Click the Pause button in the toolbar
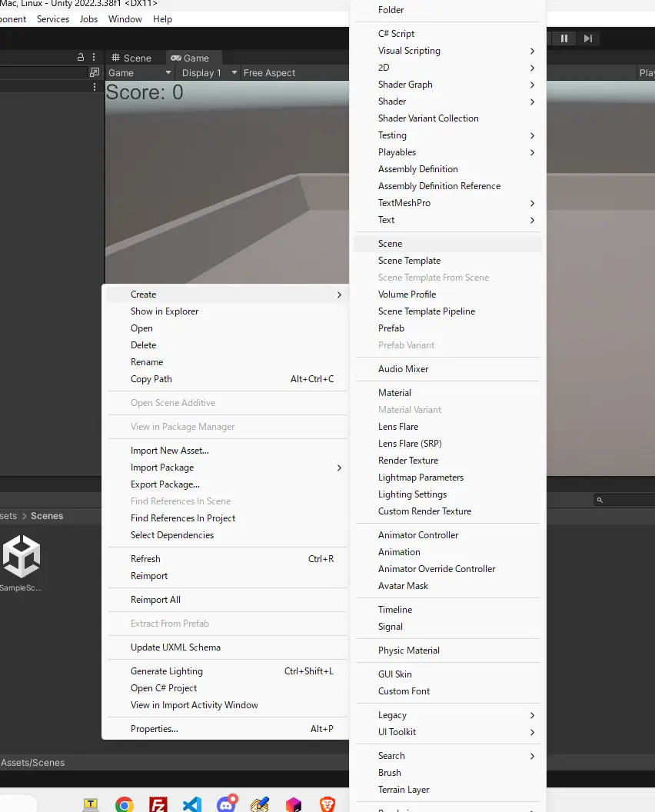The width and height of the screenshot is (655, 812). click(x=564, y=38)
